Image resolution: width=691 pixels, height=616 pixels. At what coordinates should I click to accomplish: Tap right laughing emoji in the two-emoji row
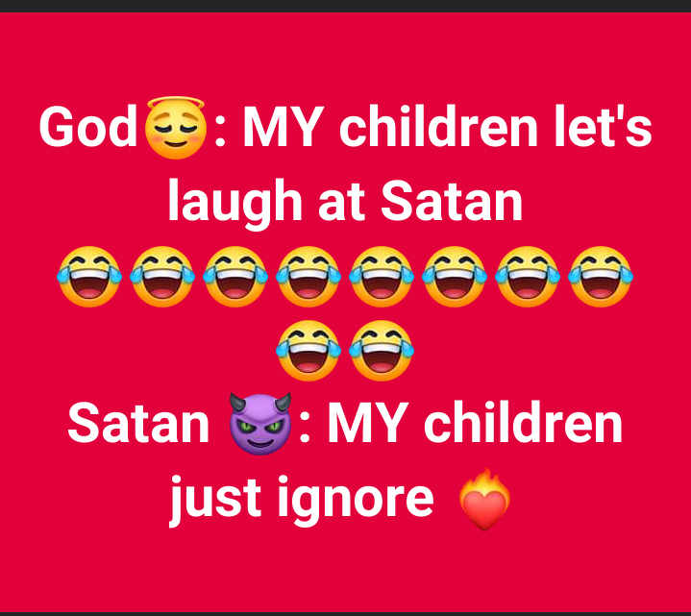382,351
